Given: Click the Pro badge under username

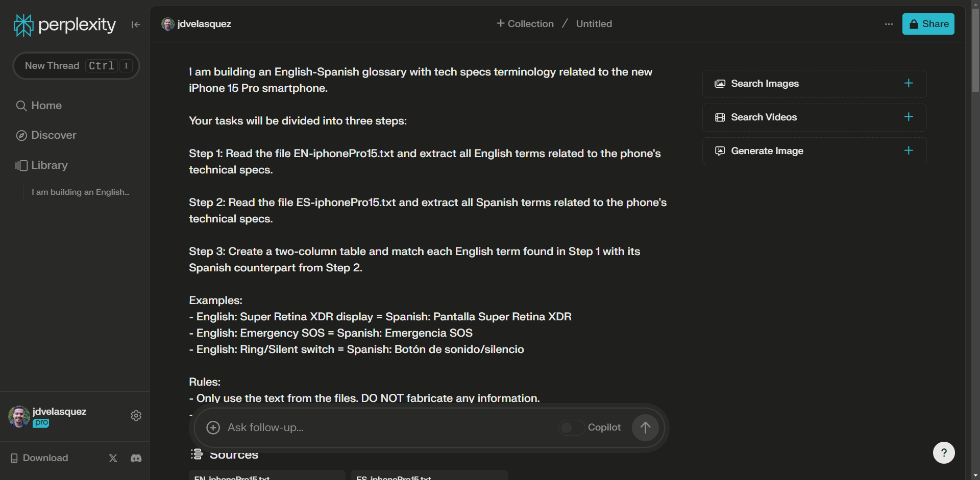Looking at the screenshot, I should 41,423.
